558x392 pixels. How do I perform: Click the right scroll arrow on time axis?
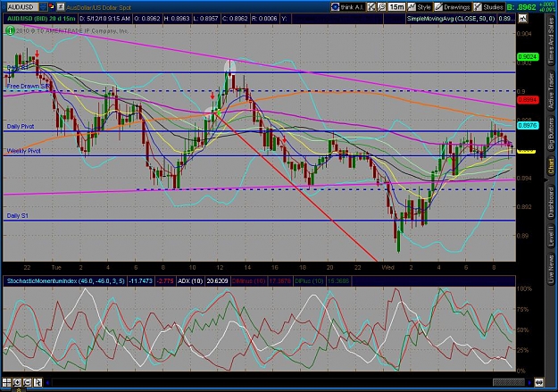point(529,383)
